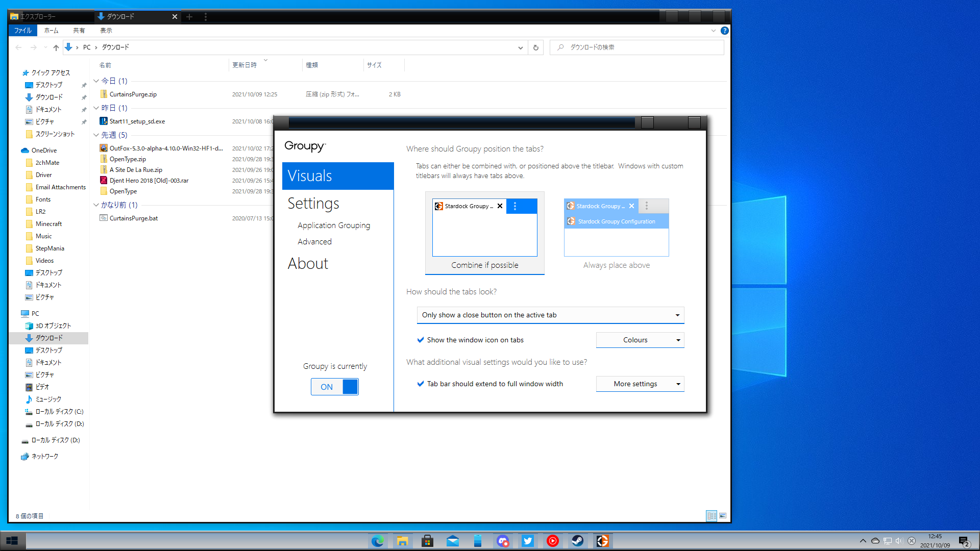The image size is (980, 551).
Task: Open Advanced settings in Groupy
Action: tap(314, 241)
